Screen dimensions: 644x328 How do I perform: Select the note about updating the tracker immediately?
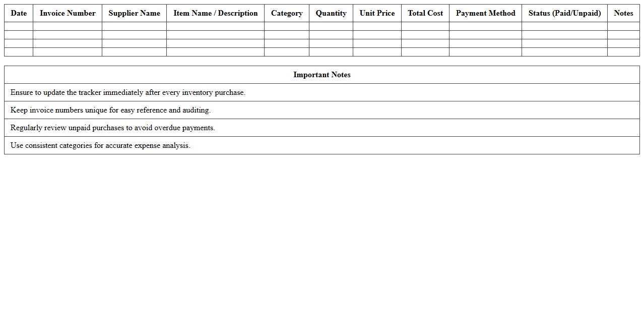(128, 92)
